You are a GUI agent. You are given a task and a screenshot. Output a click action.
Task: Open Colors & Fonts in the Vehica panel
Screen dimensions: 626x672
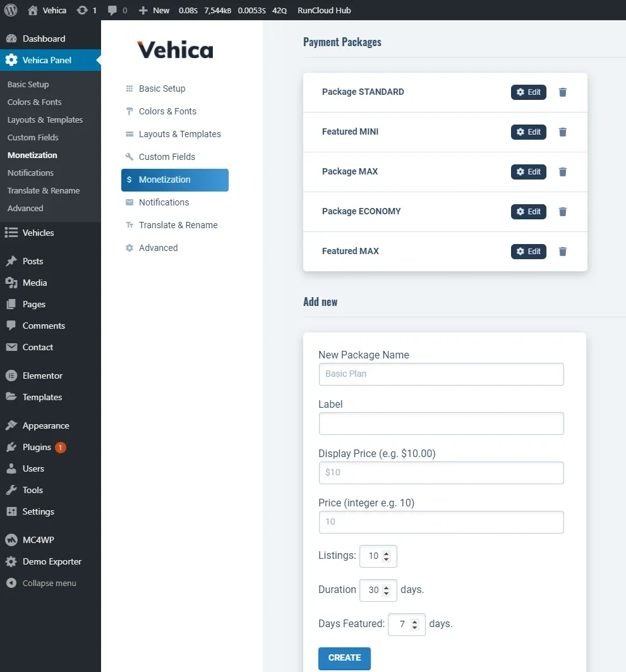coord(167,111)
